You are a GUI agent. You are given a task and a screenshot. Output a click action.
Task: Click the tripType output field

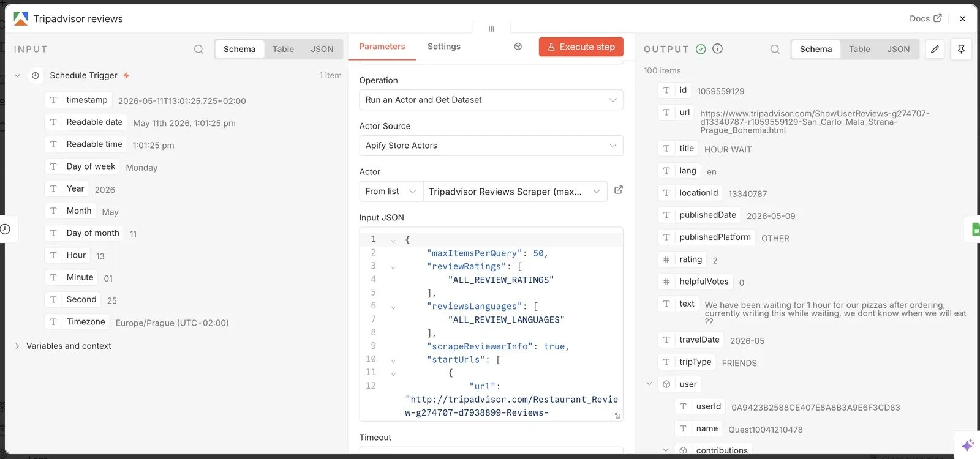click(x=687, y=362)
